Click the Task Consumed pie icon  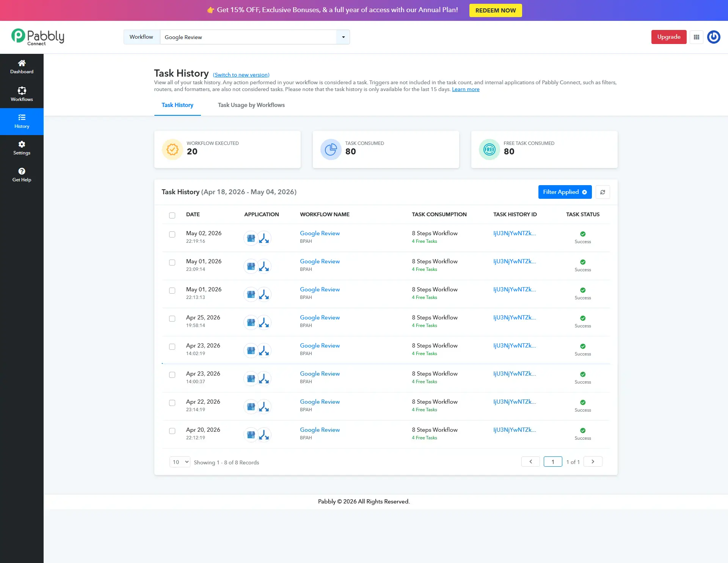pos(331,149)
